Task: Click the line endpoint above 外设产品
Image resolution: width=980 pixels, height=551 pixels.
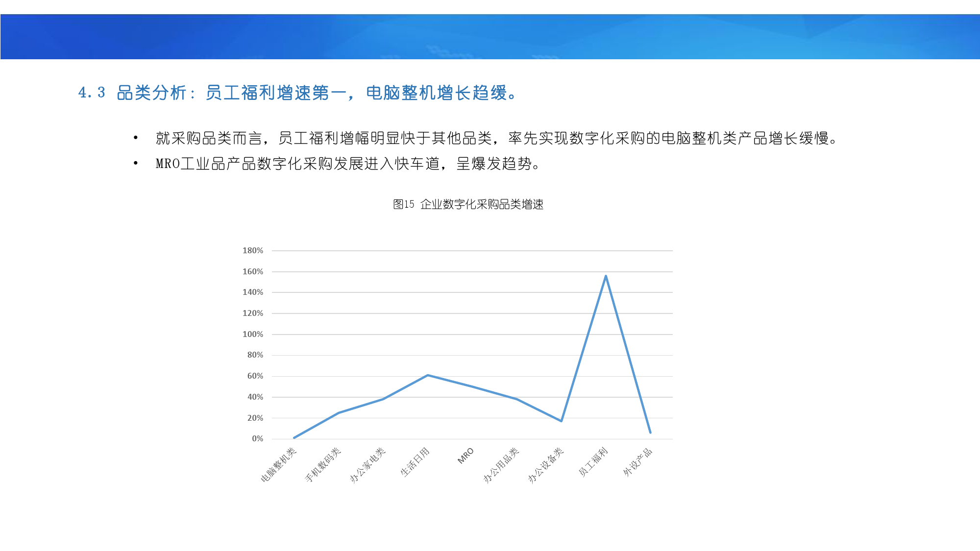Action: pyautogui.click(x=650, y=432)
